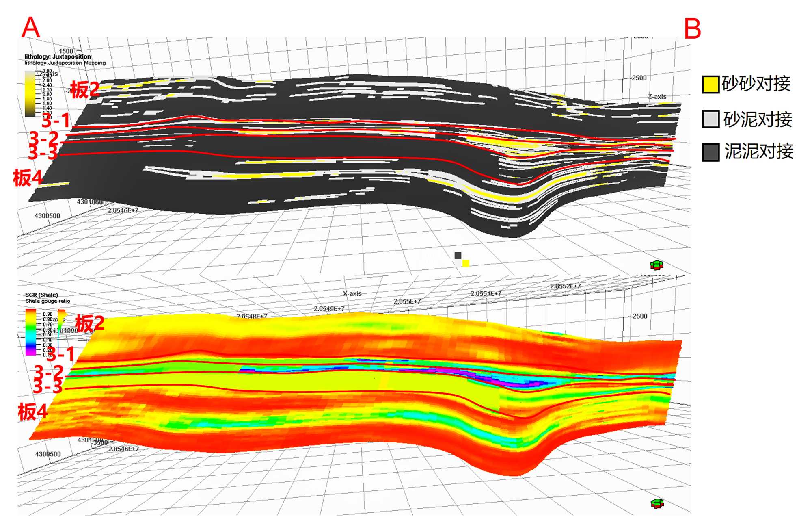Click the 3-3 label in juxtaposition panel
812x516 pixels.
43,153
